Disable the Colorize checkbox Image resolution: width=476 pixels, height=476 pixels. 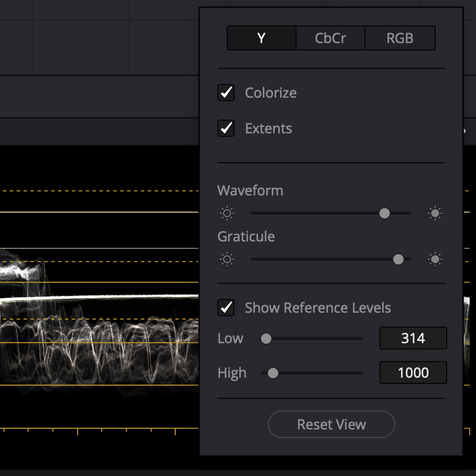tap(226, 93)
